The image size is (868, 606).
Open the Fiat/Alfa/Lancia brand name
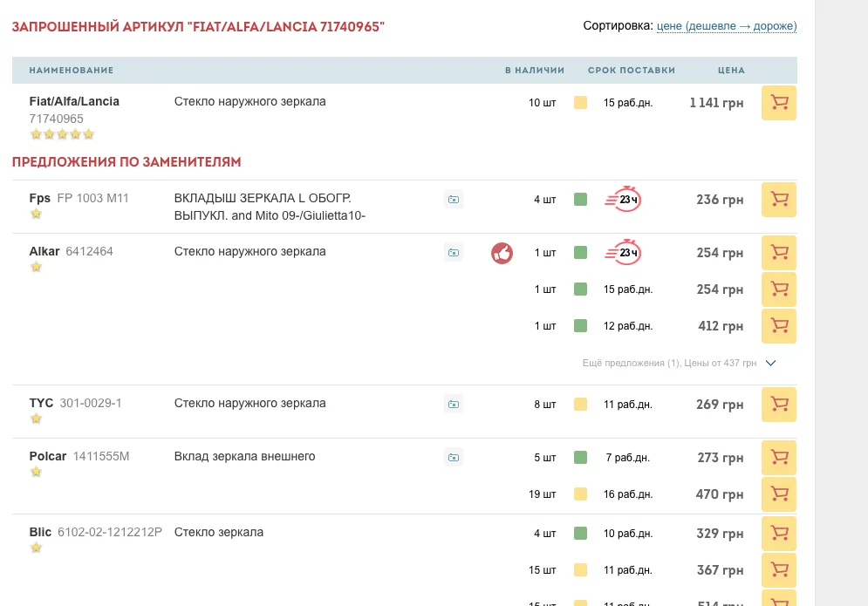point(74,101)
